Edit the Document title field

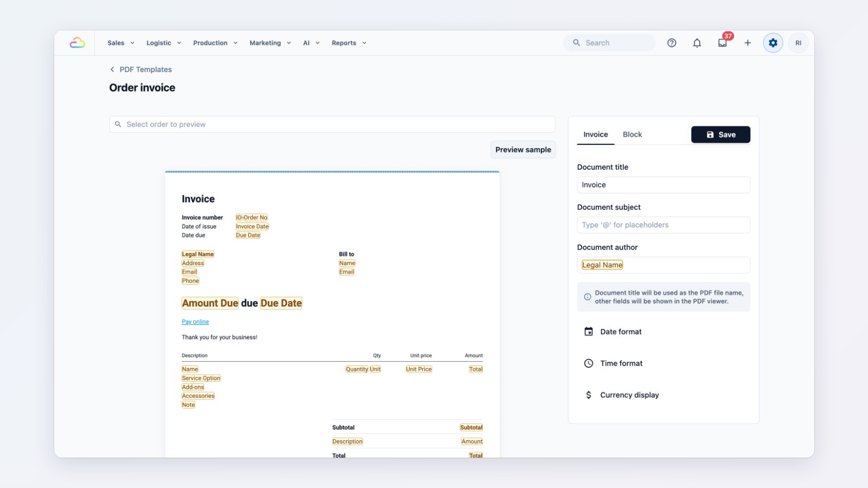pyautogui.click(x=663, y=185)
